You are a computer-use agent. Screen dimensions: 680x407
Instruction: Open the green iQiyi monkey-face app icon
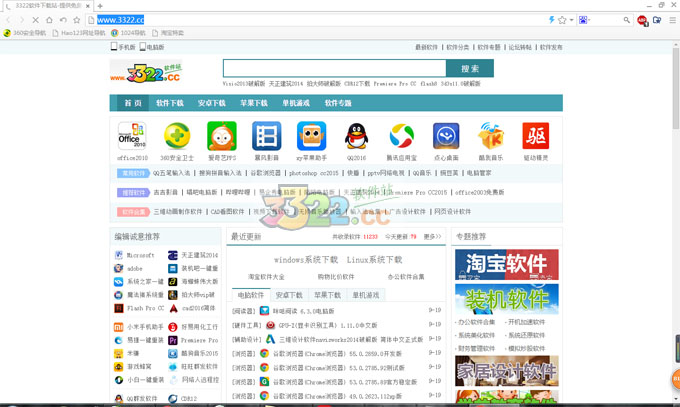coord(222,136)
